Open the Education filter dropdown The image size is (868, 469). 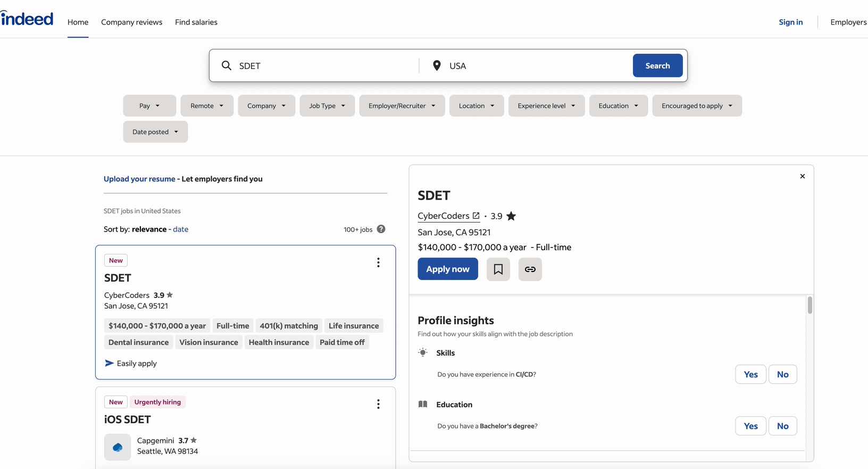[619, 105]
